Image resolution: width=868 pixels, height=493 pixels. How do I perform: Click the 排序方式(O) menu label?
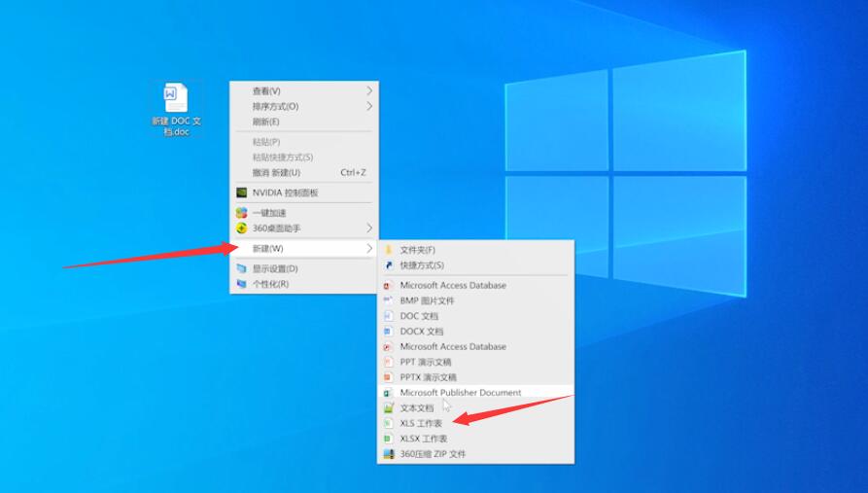276,106
